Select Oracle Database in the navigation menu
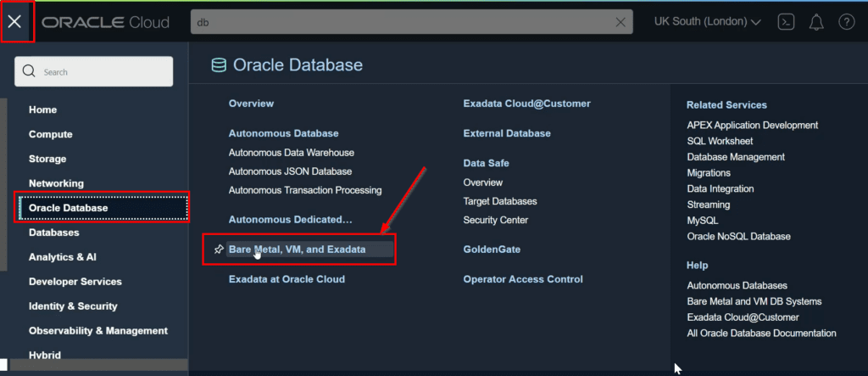868x376 pixels. tap(103, 208)
